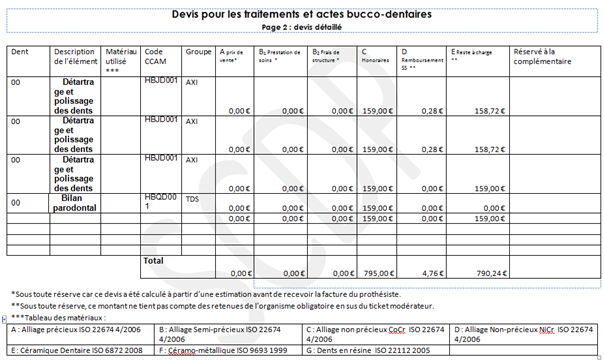Click the 'Dent' column header cell
The height and width of the screenshot is (361, 604).
coord(28,61)
